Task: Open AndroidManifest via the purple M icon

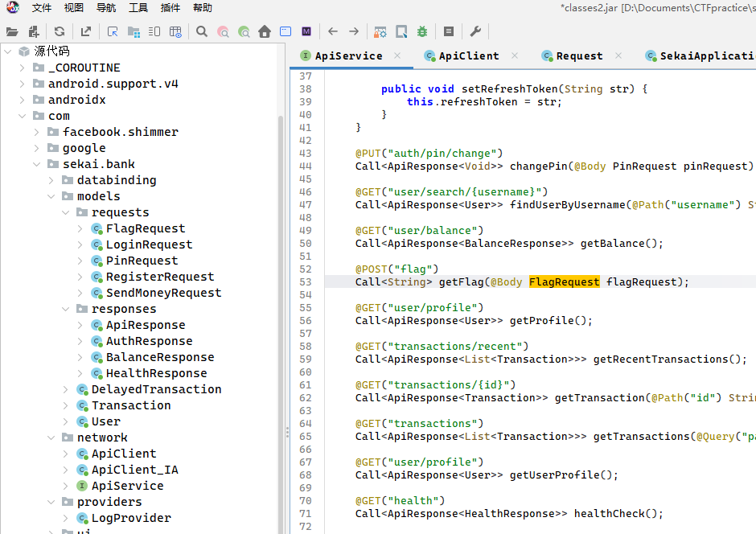Action: coord(306,32)
